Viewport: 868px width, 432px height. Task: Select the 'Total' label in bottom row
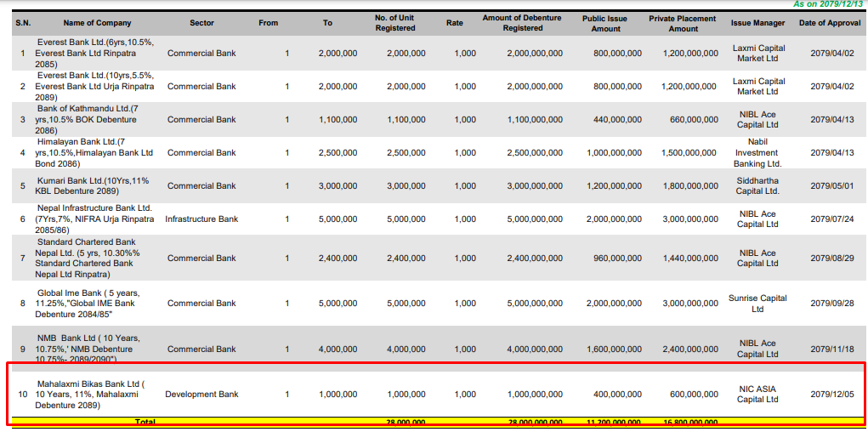[145, 422]
